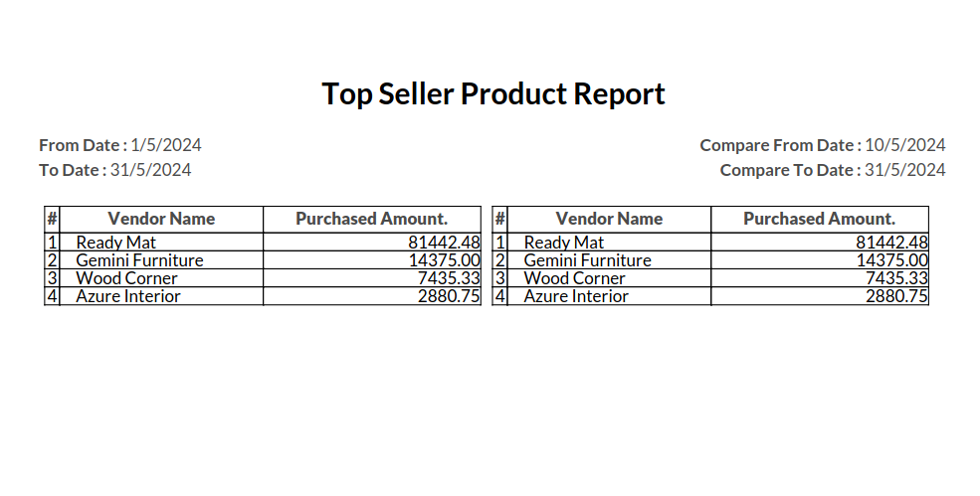Viewport: 980px width, 496px height.
Task: Click the Compare From Date value 10/5/2024
Action: (905, 145)
